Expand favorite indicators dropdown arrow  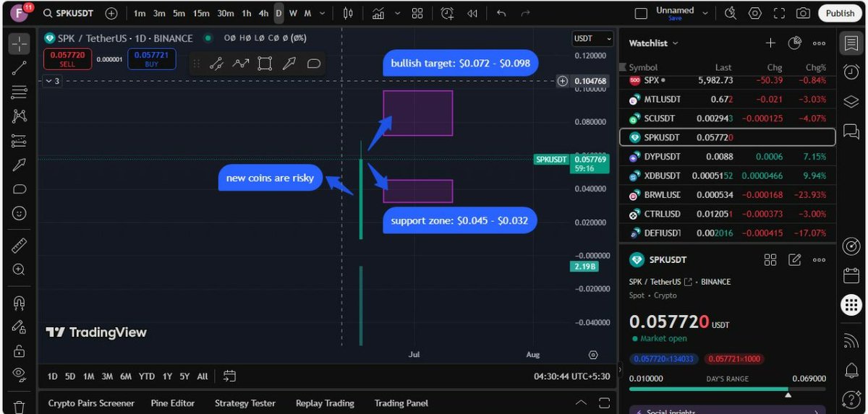pos(396,13)
